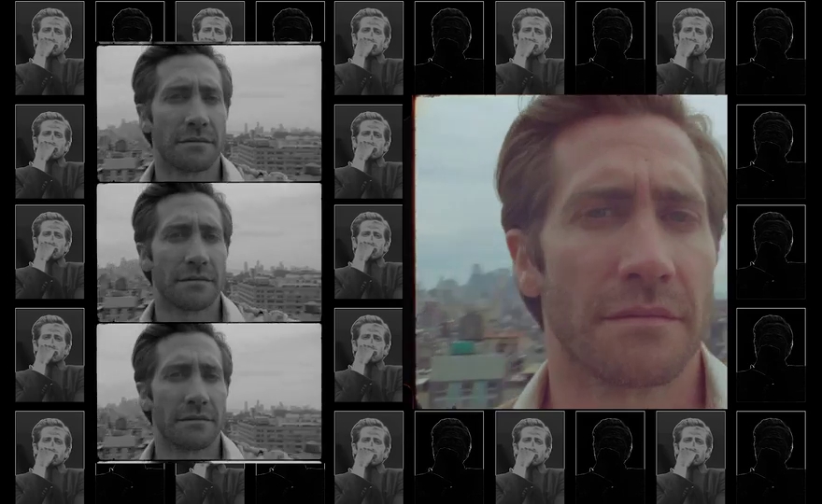Image resolution: width=822 pixels, height=504 pixels.
Task: Select the last frame of the grayscale film strip
Action: (x=209, y=392)
